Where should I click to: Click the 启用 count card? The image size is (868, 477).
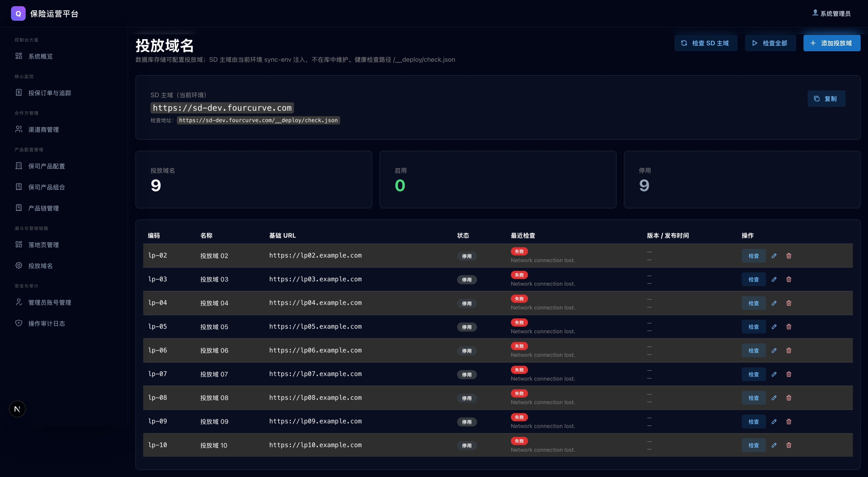pos(498,179)
